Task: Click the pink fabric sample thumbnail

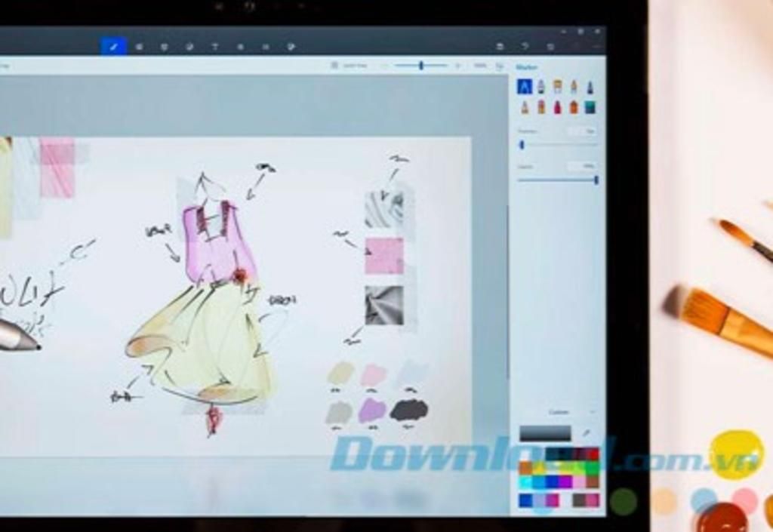Action: click(x=384, y=256)
